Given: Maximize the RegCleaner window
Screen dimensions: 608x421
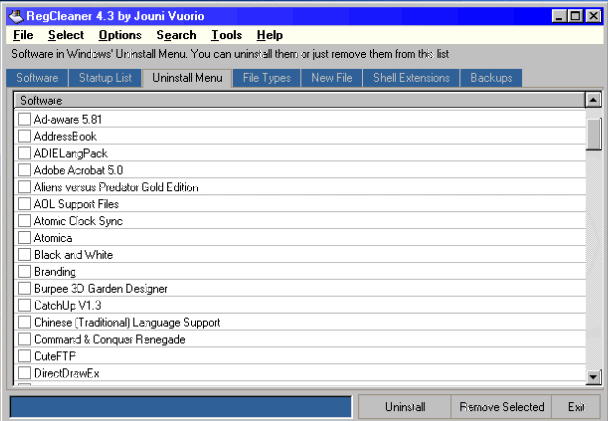Looking at the screenshot, I should tap(576, 16).
